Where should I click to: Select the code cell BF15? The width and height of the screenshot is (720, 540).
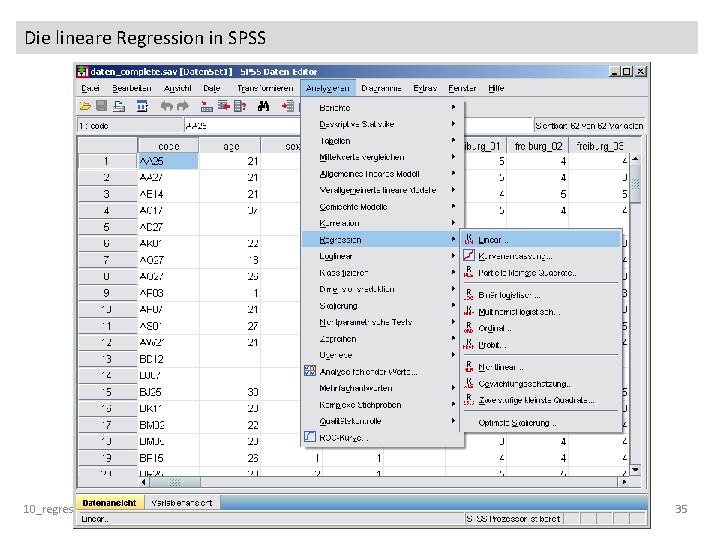[x=169, y=458]
